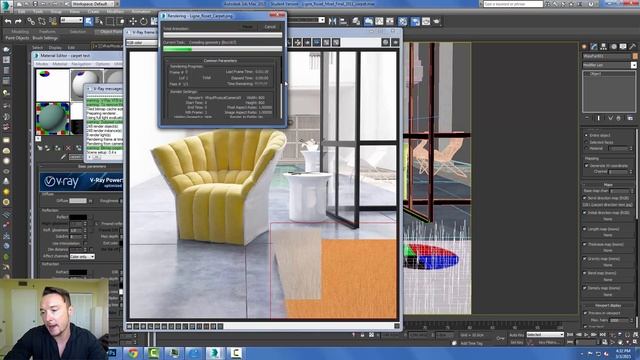This screenshot has width=640, height=360.
Task: Toggle Thickness map checkbox
Action: [585, 244]
